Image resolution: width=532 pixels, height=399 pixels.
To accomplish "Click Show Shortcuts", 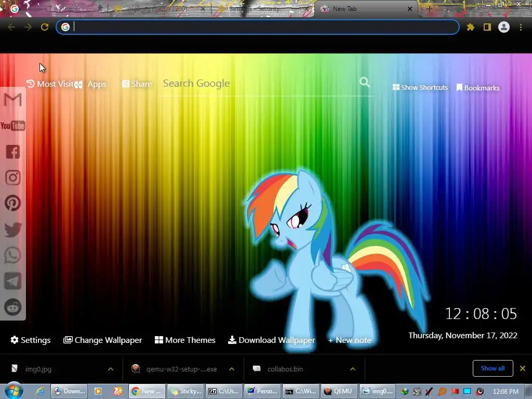I will point(420,87).
